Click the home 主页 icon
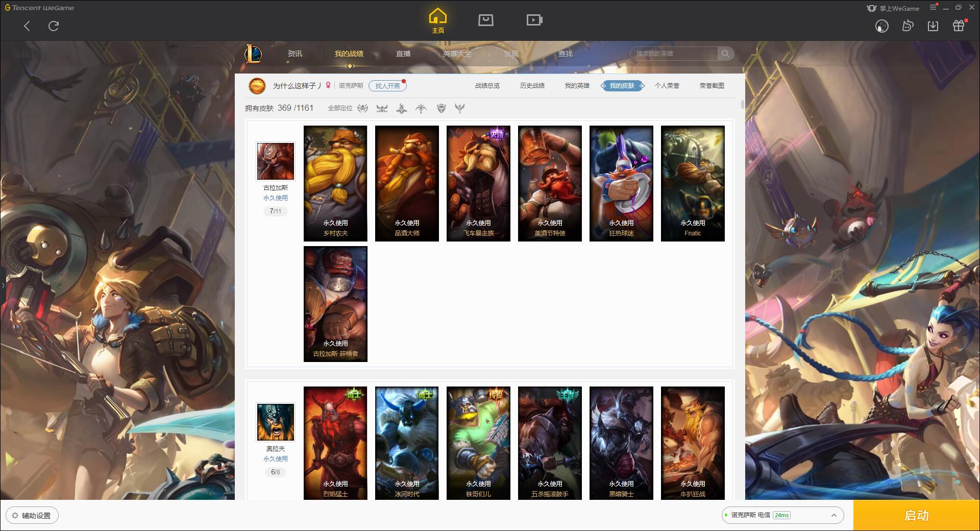980x531 pixels. click(437, 20)
